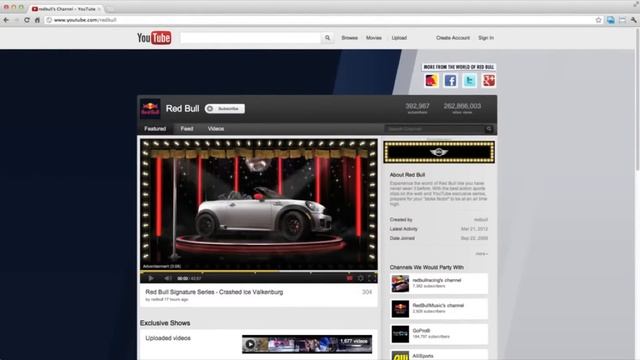Click Sign In

coord(486,38)
